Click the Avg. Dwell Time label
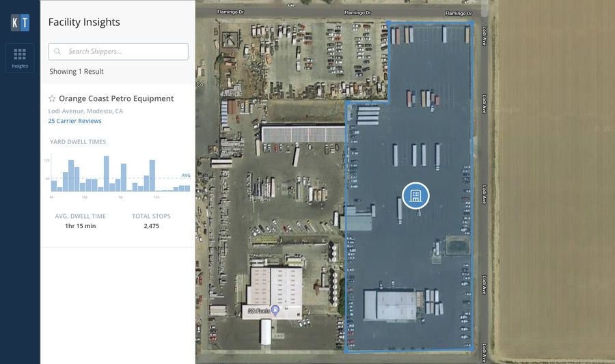 click(x=81, y=216)
